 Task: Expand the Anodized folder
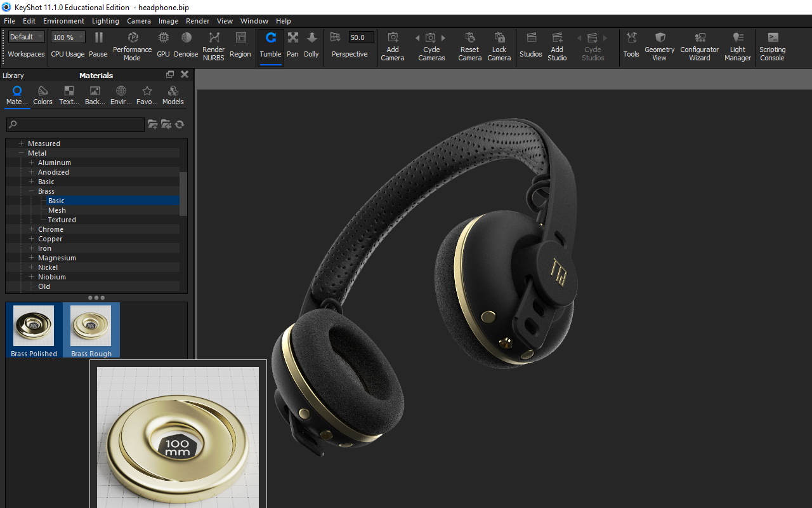31,172
